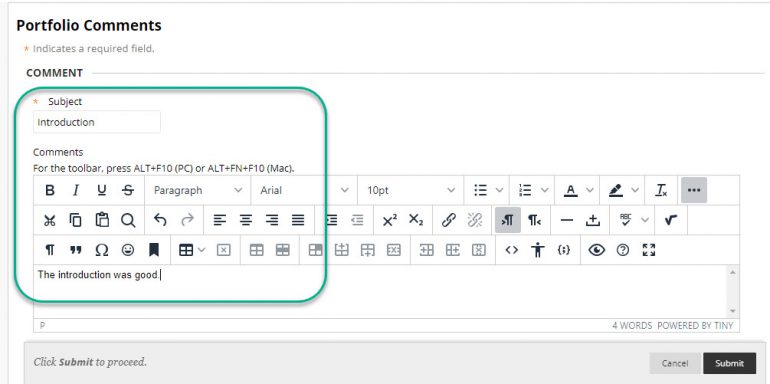Image resolution: width=770 pixels, height=384 pixels.
Task: Open the 10pt font size dropdown
Action: pos(411,191)
